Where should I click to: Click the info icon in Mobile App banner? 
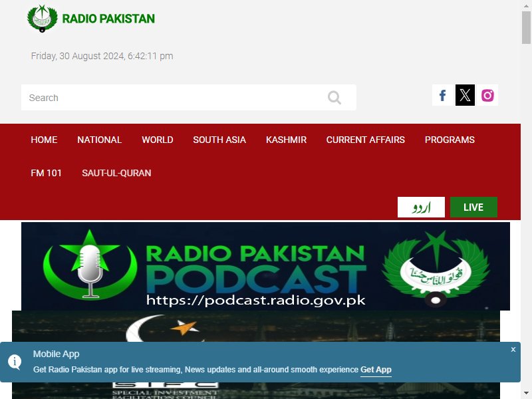click(x=15, y=362)
